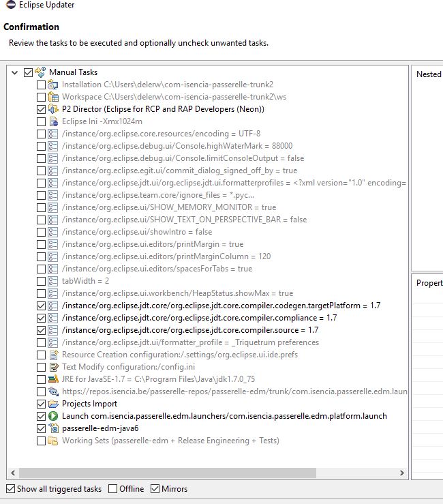Click the encoding = UTF-8 preference icon

[x=52, y=134]
